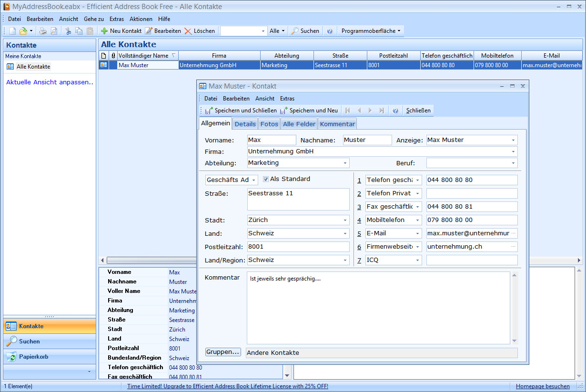Click the print icon in main toolbar
The width and height of the screenshot is (586, 392).
tap(43, 31)
